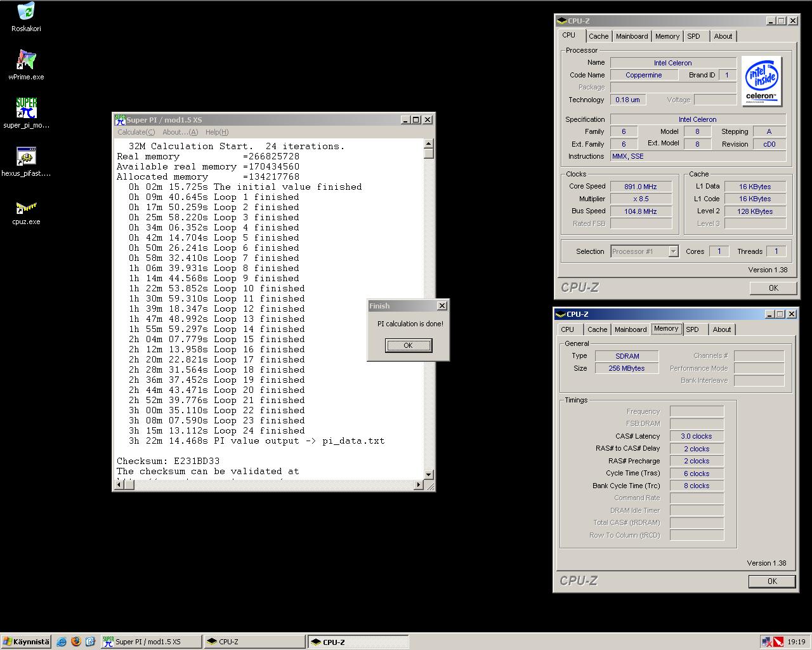
Task: Minimize the Super PI window
Action: [405, 119]
